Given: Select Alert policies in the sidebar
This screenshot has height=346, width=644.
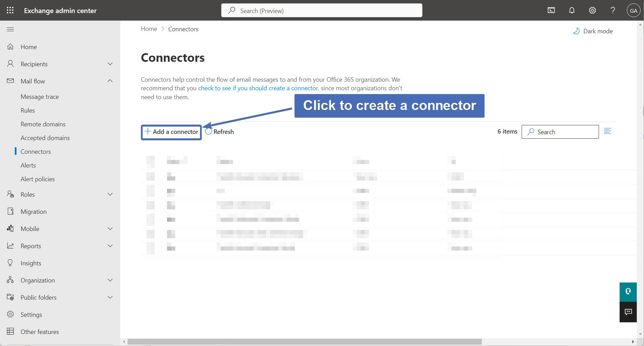Looking at the screenshot, I should tap(37, 179).
